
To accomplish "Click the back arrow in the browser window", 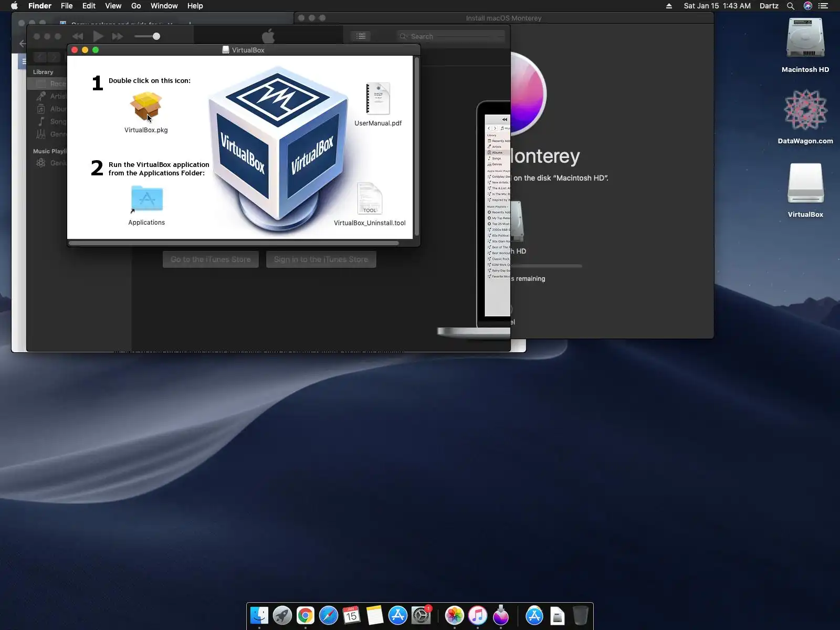I will tap(22, 44).
